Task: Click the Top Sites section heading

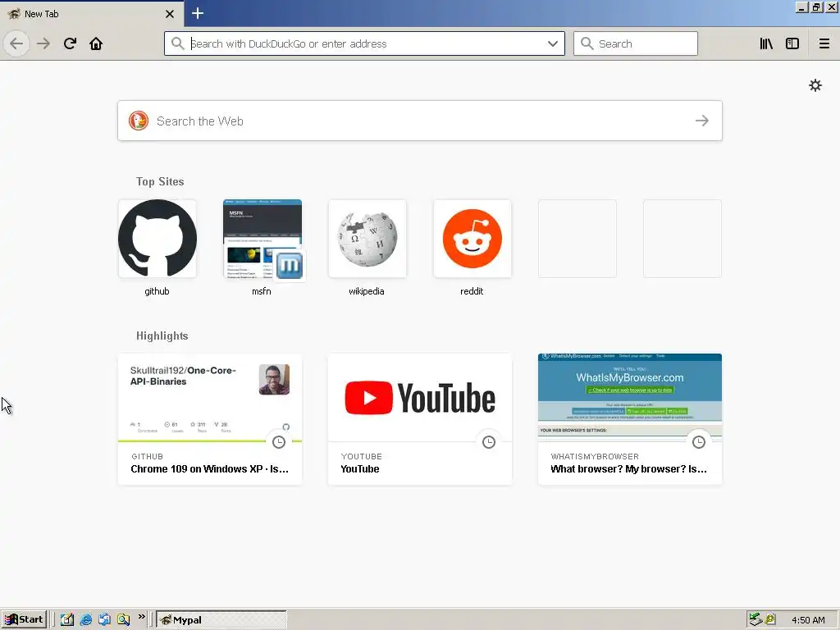Action: (x=160, y=181)
